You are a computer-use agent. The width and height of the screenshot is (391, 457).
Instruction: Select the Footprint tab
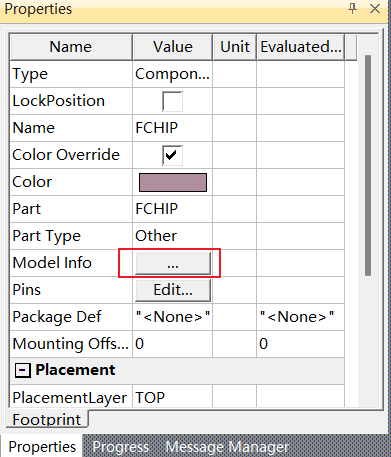(47, 419)
